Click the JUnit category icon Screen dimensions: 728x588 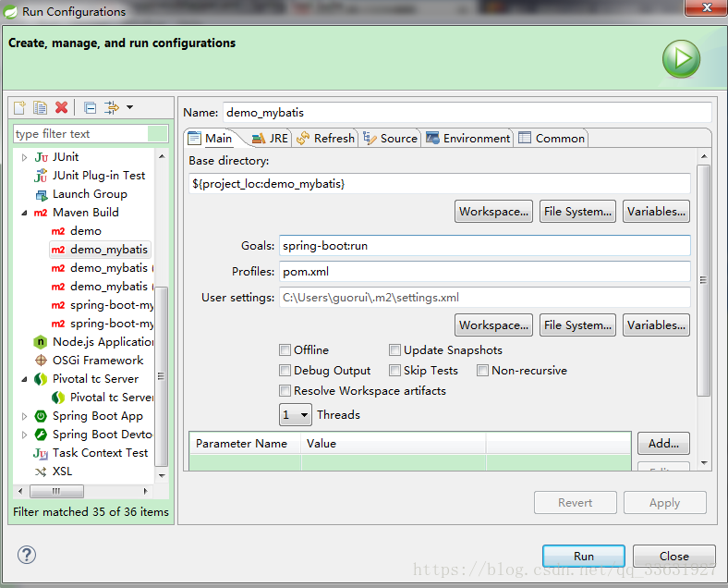coord(41,157)
